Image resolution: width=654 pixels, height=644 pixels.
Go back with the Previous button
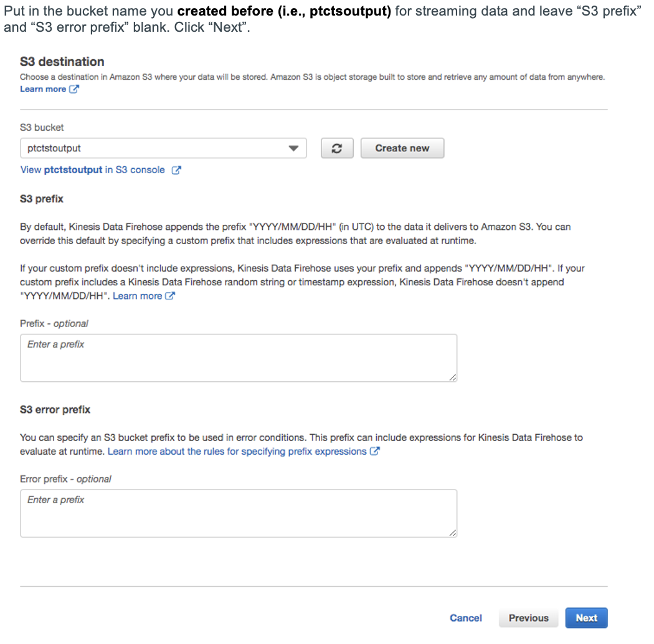point(528,618)
